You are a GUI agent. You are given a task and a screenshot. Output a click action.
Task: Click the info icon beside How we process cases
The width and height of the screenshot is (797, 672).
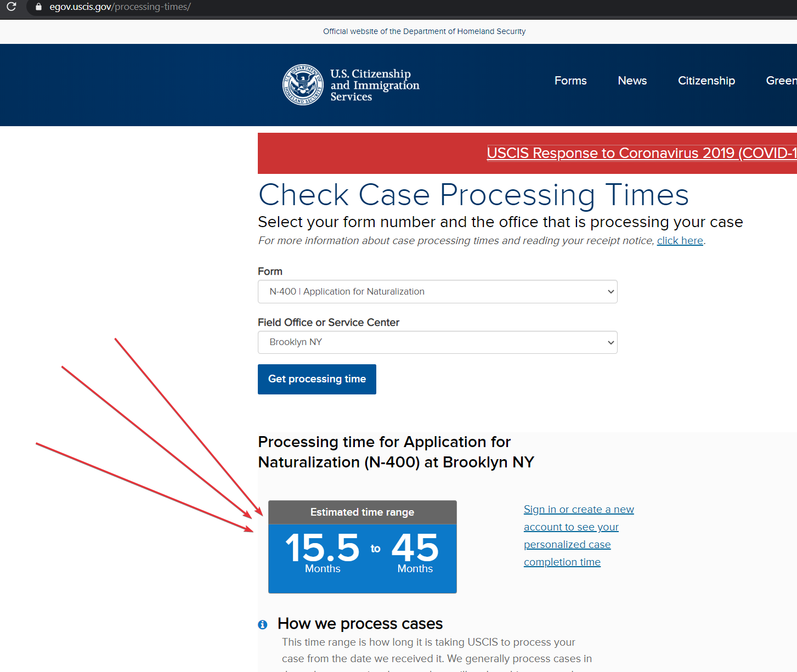coord(263,624)
